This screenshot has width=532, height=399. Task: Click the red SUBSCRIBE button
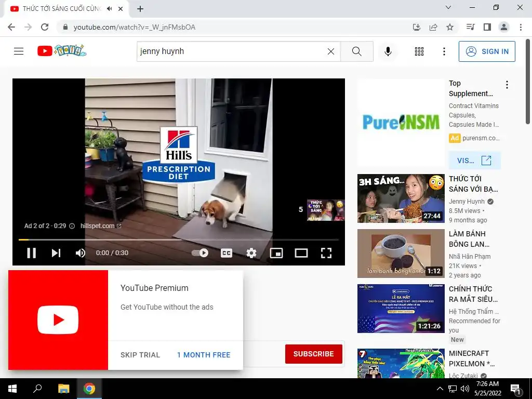313,354
